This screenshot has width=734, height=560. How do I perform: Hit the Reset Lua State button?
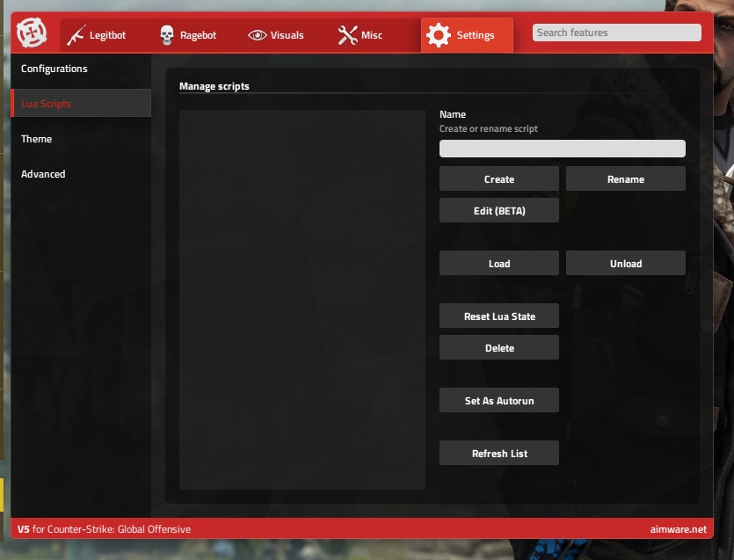[x=498, y=316]
